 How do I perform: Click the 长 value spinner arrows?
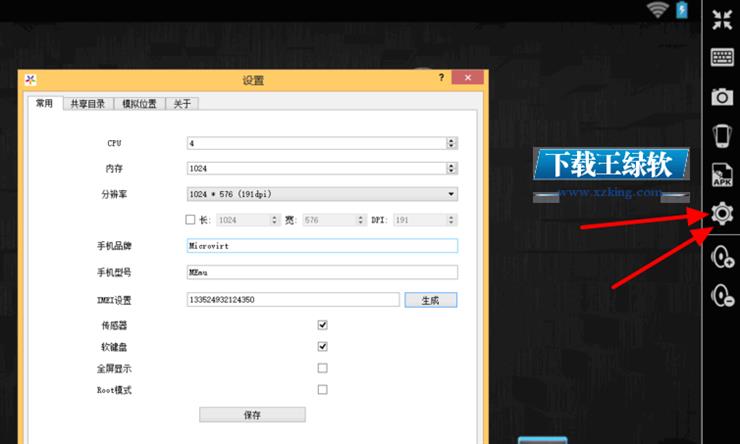[275, 220]
